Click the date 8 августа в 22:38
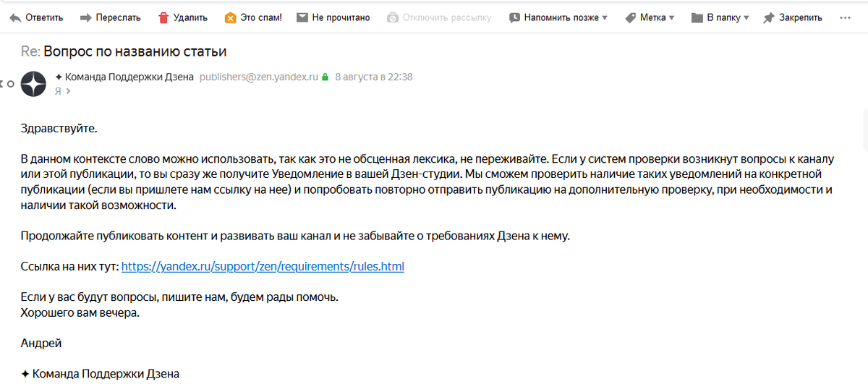The height and width of the screenshot is (392, 868). click(x=374, y=77)
